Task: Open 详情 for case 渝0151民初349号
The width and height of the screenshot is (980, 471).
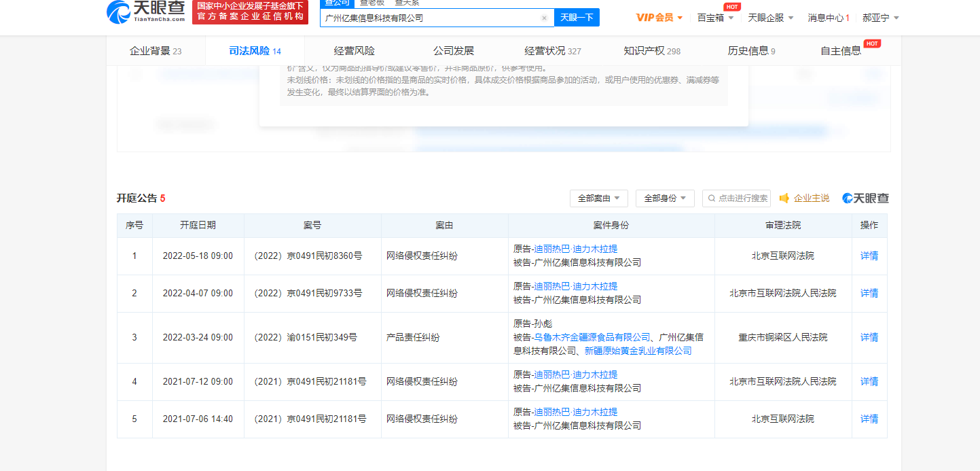Action: coord(869,338)
